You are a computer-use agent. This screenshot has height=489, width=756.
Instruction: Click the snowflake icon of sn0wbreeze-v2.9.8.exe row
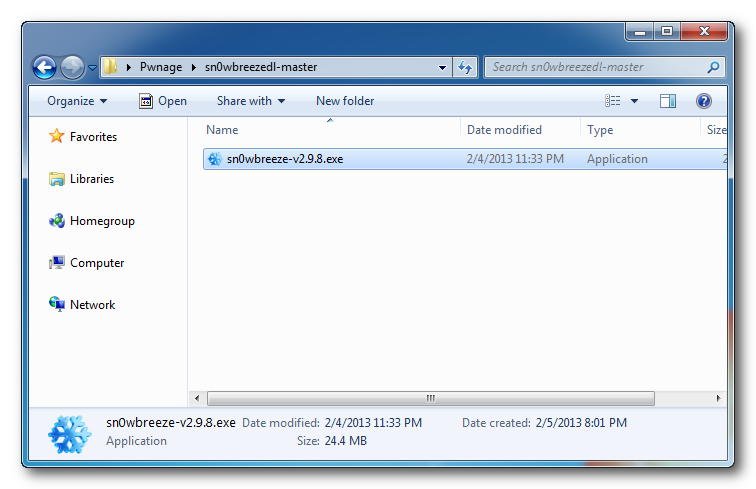coord(215,159)
